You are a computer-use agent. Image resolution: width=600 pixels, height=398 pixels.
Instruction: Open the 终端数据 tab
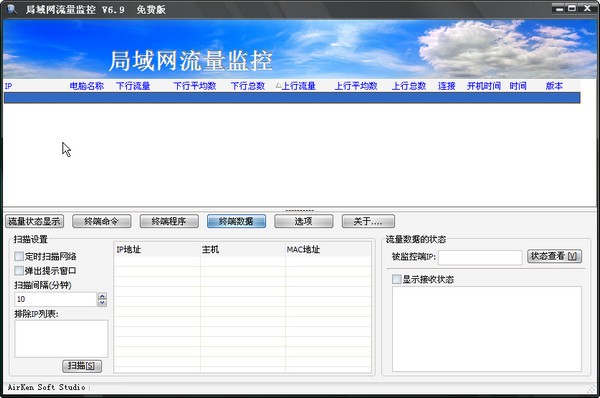coord(236,221)
